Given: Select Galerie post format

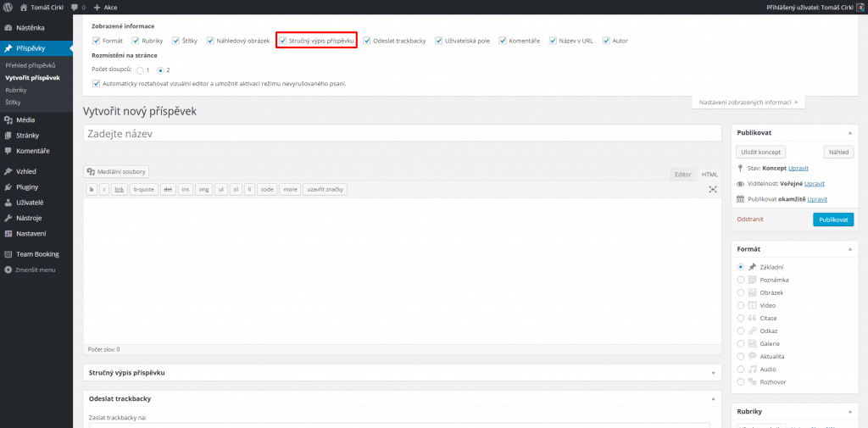Looking at the screenshot, I should pyautogui.click(x=741, y=343).
